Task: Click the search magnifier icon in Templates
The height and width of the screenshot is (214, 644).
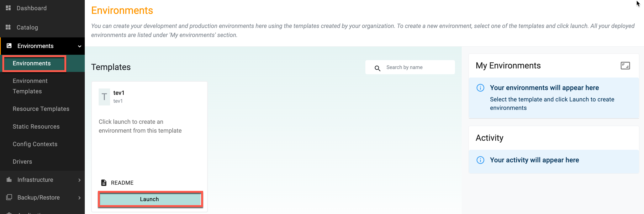Action: (x=377, y=67)
